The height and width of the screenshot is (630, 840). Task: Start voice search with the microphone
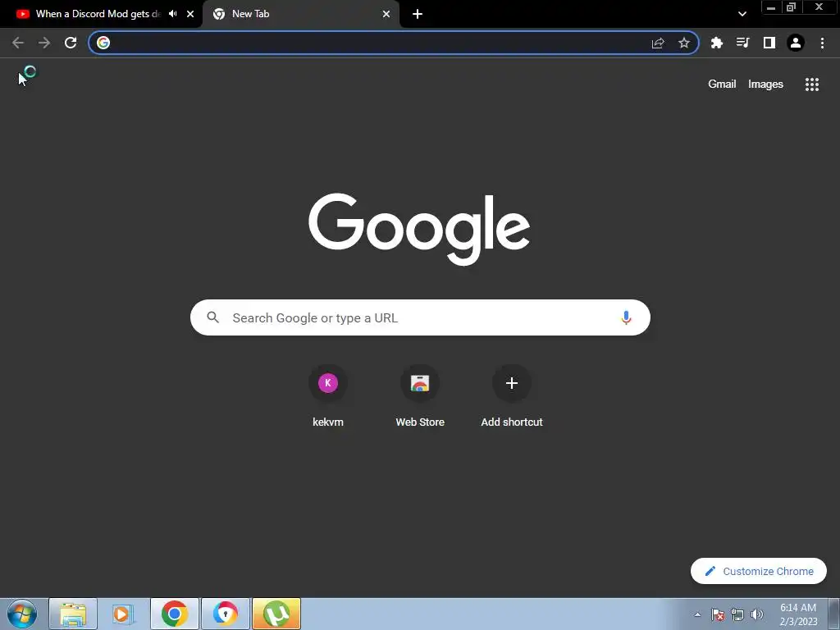point(626,317)
